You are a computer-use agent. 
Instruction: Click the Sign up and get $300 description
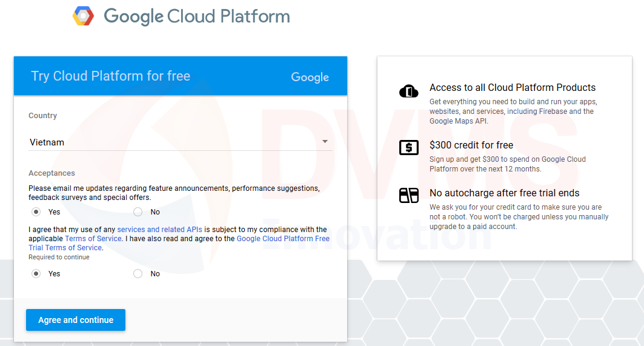pos(508,164)
